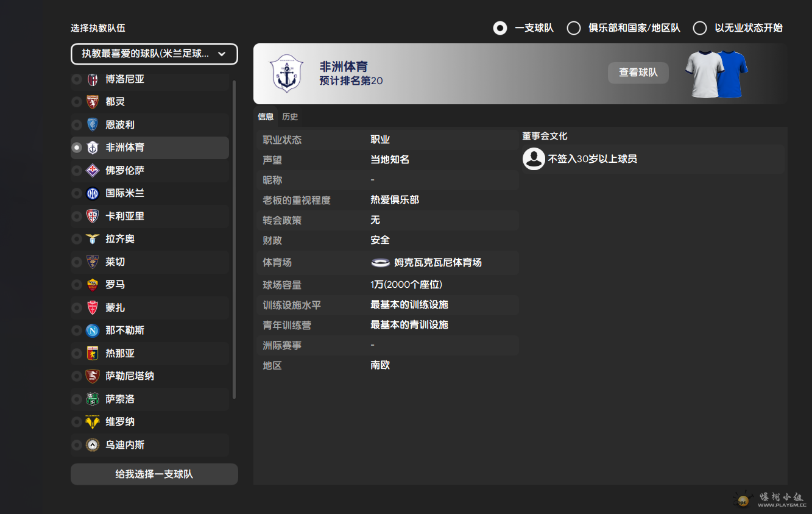Click the 姆克瓦克瓦尼体育场 stadium icon
Viewport: 812px width, 514px height.
pos(380,262)
